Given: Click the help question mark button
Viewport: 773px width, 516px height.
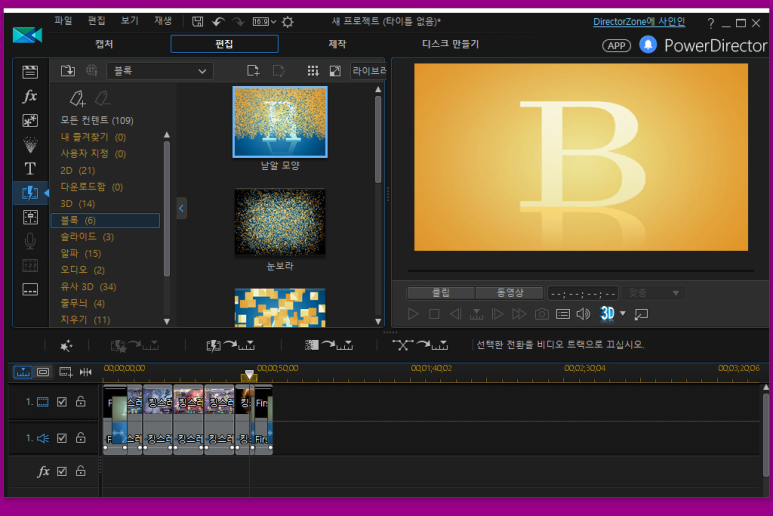Looking at the screenshot, I should pos(710,23).
